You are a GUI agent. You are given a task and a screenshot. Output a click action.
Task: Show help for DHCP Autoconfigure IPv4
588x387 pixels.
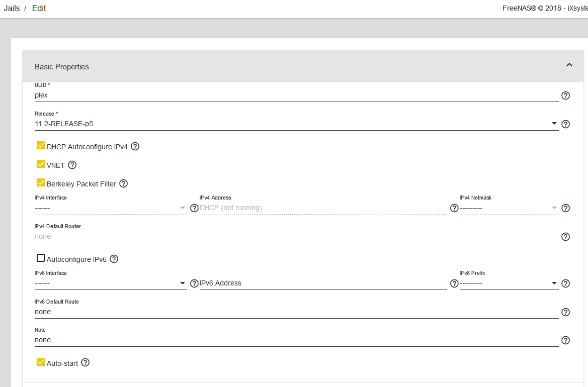135,147
